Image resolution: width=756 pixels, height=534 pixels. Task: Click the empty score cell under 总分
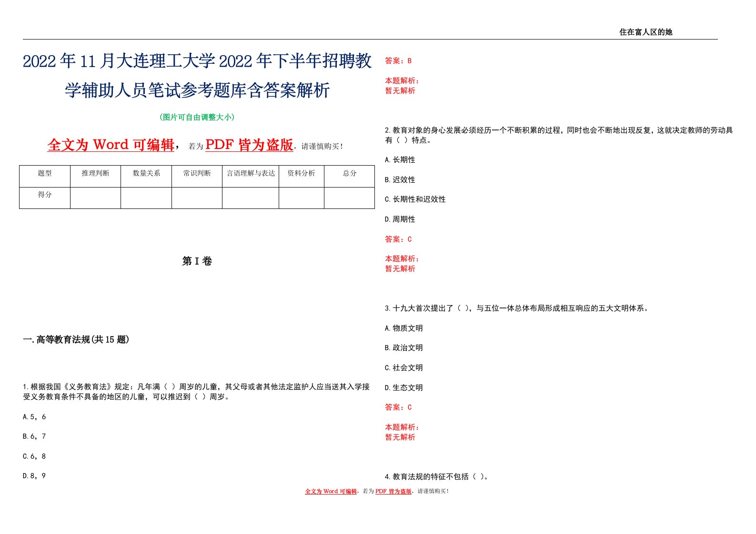350,198
